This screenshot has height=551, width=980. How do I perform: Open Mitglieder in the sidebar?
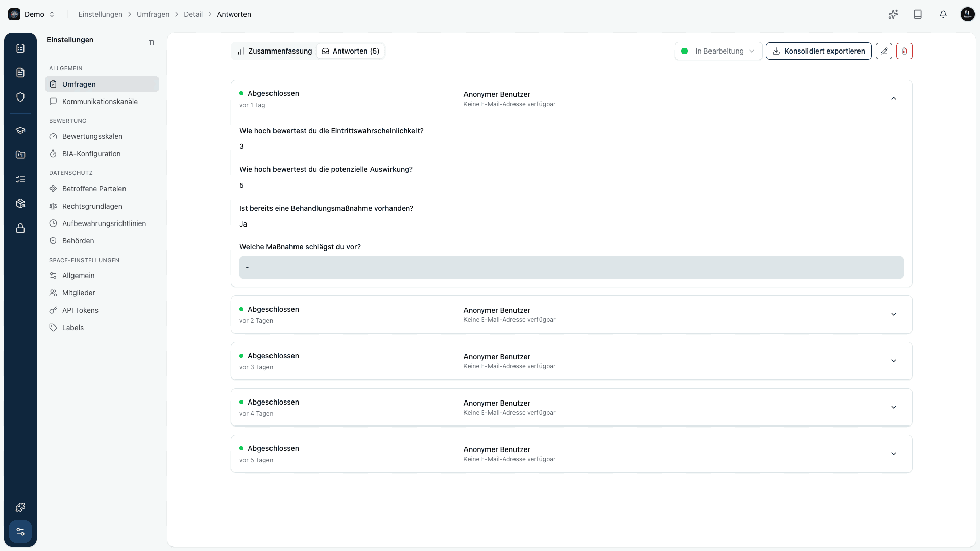102,293
